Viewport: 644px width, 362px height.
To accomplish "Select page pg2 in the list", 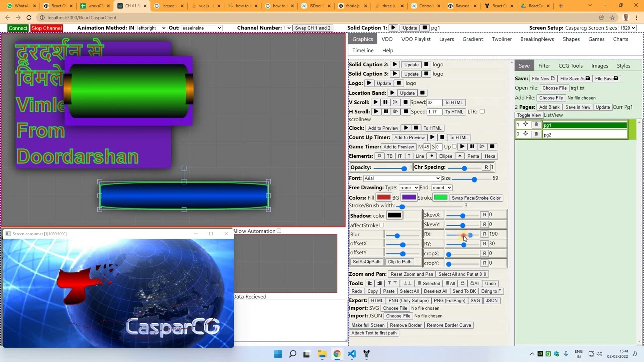I will [585, 135].
